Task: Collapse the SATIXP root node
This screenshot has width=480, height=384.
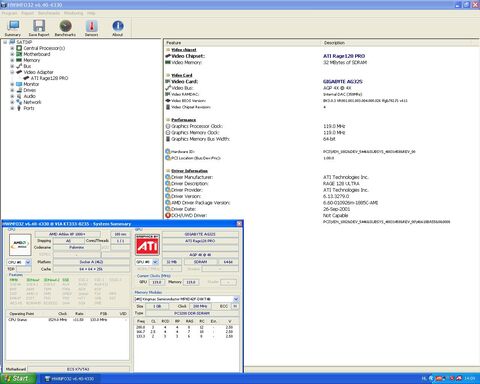Action: tap(5, 42)
